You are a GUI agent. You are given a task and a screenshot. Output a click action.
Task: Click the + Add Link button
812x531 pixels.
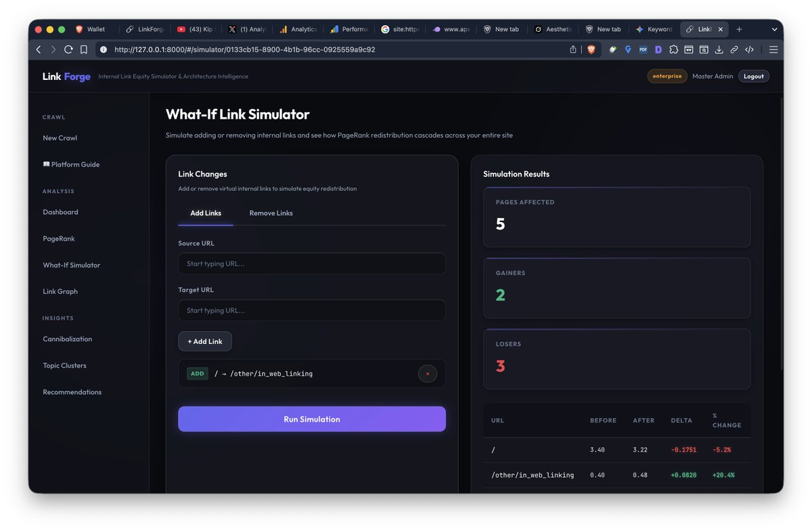pyautogui.click(x=205, y=341)
